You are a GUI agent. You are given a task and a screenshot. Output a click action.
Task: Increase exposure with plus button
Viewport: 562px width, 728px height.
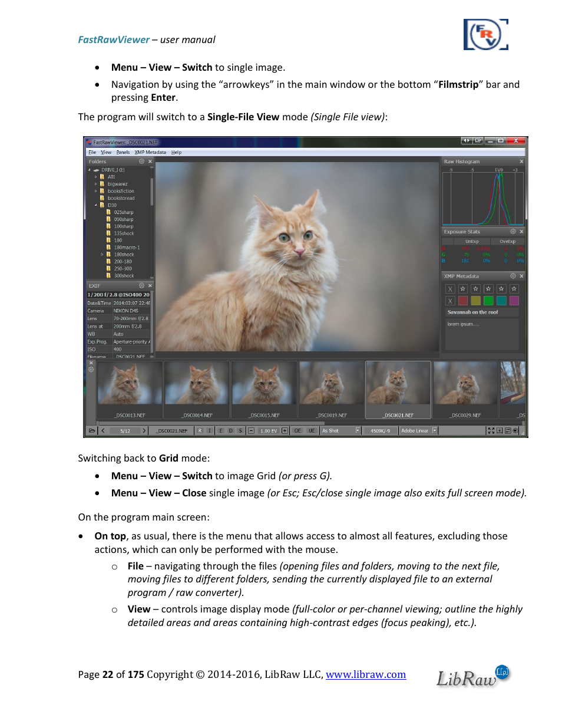[285, 430]
